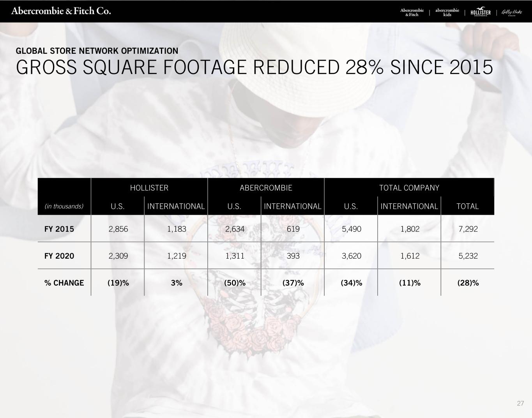Click the page number 27

tap(520, 403)
